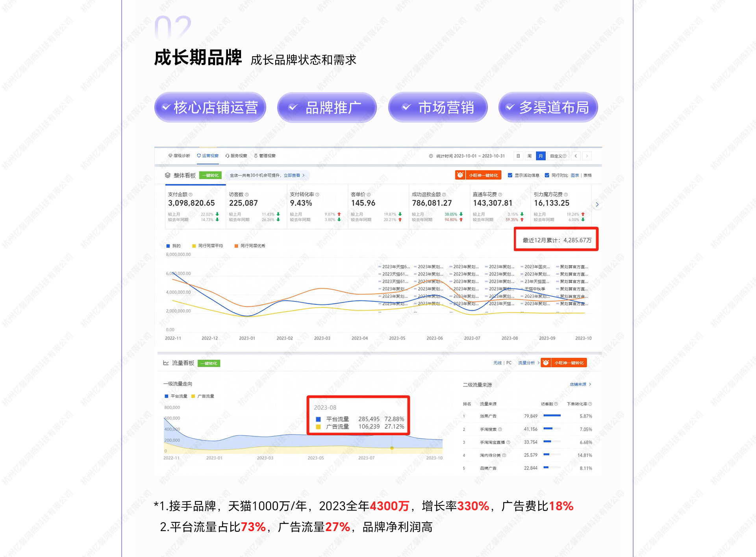Click help icon next to 引力魔方花费
The width and height of the screenshot is (756, 557).
coord(566,194)
